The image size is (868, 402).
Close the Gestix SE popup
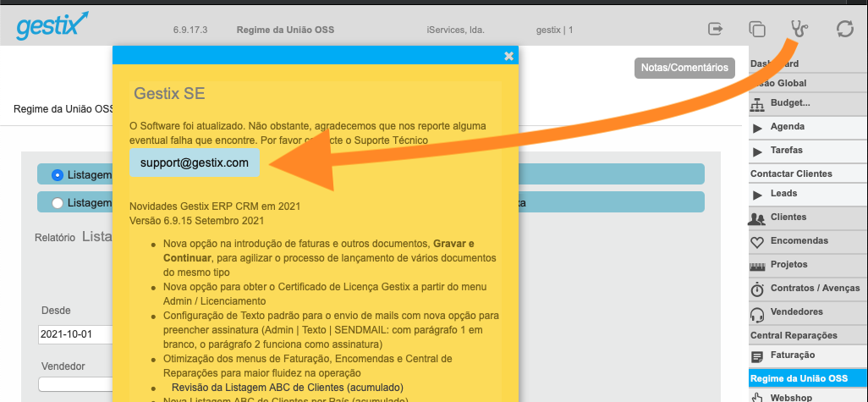pos(508,56)
